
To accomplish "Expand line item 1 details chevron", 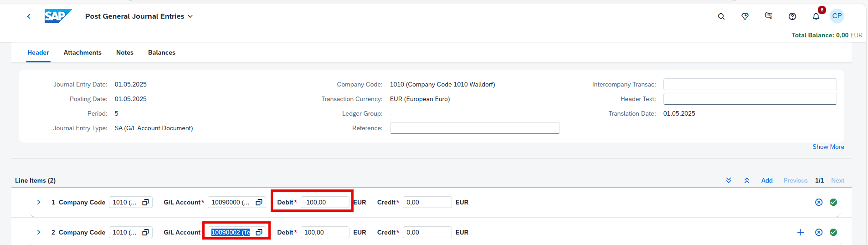I will point(39,202).
